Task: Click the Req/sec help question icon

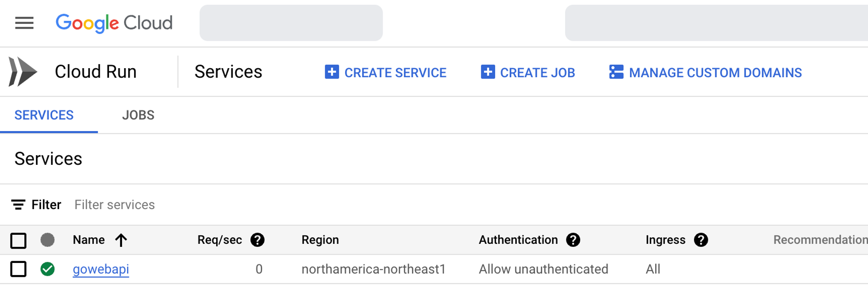Action: pos(257,240)
